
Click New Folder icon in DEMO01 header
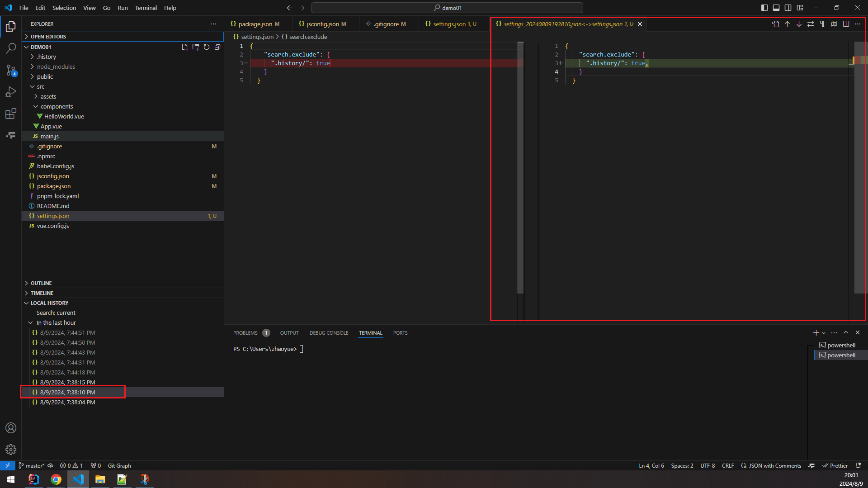point(196,47)
